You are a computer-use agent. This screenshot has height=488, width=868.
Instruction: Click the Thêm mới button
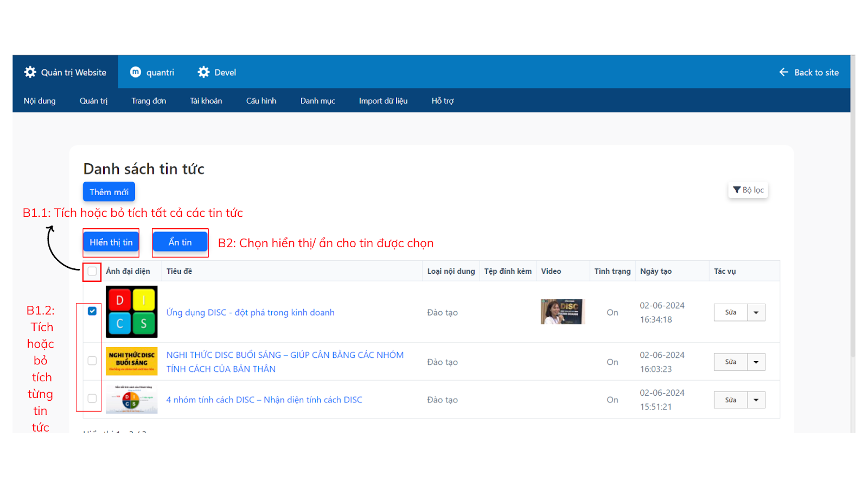coord(109,192)
